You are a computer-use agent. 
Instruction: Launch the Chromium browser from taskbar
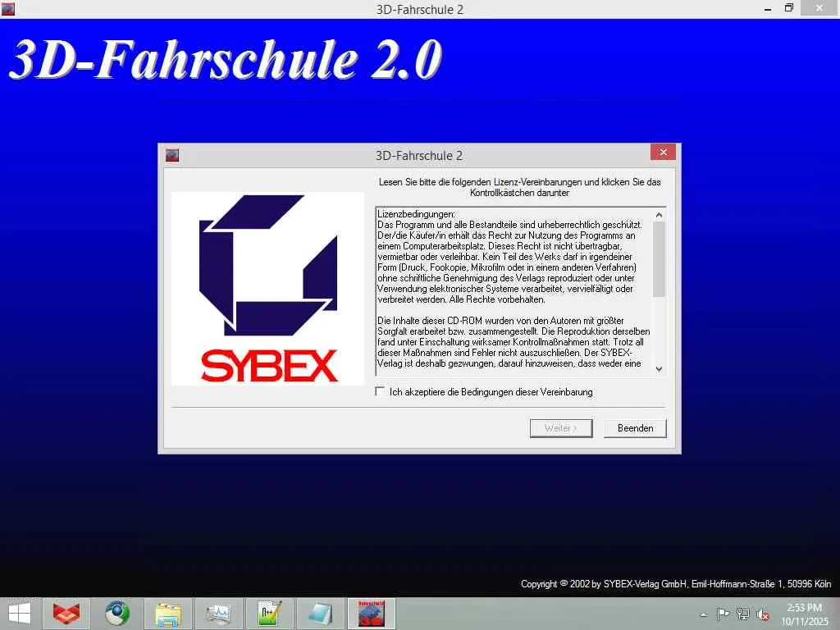pyautogui.click(x=116, y=614)
